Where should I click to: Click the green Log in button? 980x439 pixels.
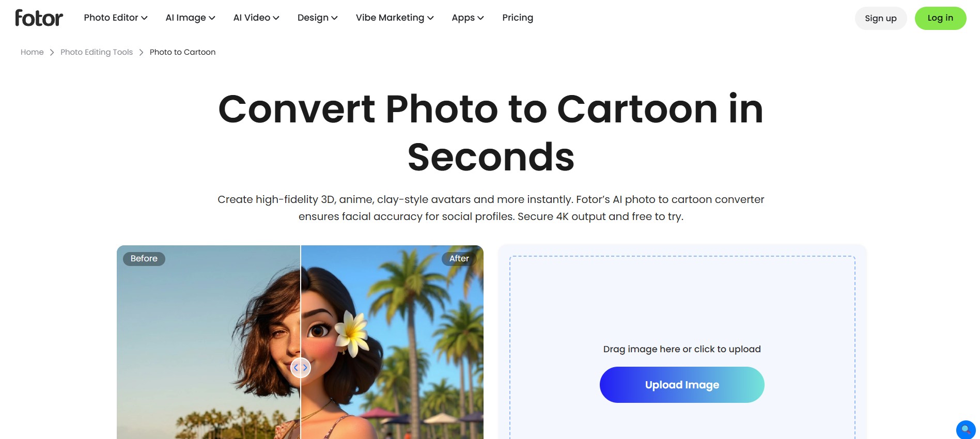click(x=940, y=18)
